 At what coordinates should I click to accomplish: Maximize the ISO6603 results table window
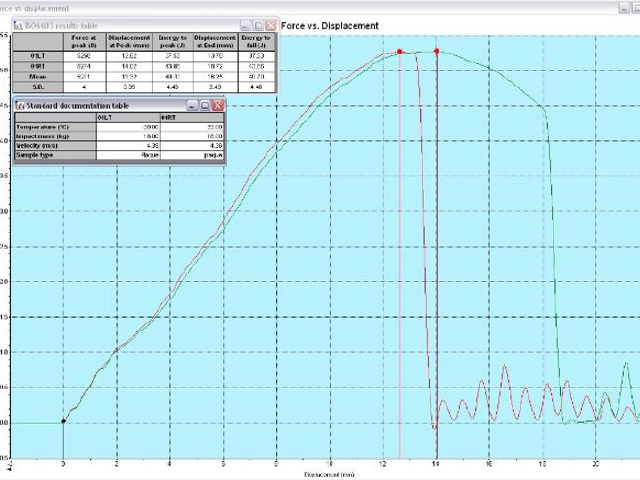(x=257, y=24)
